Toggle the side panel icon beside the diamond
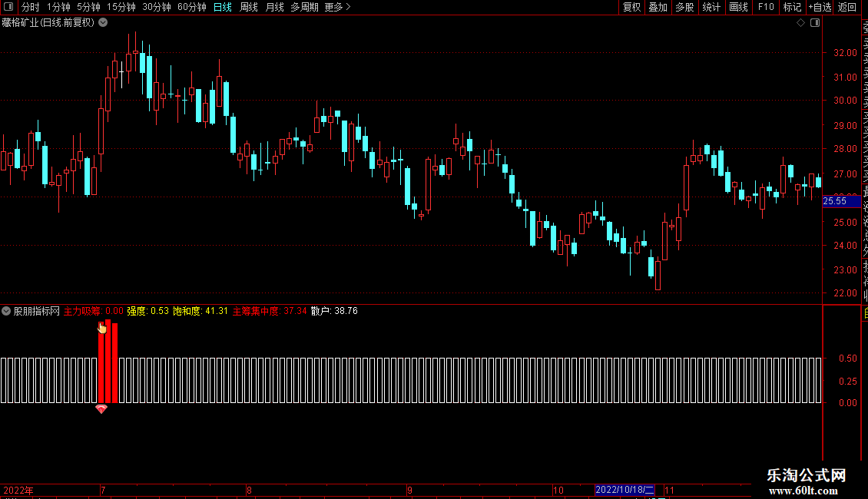Viewport: 868px width, 499px height. pos(815,23)
